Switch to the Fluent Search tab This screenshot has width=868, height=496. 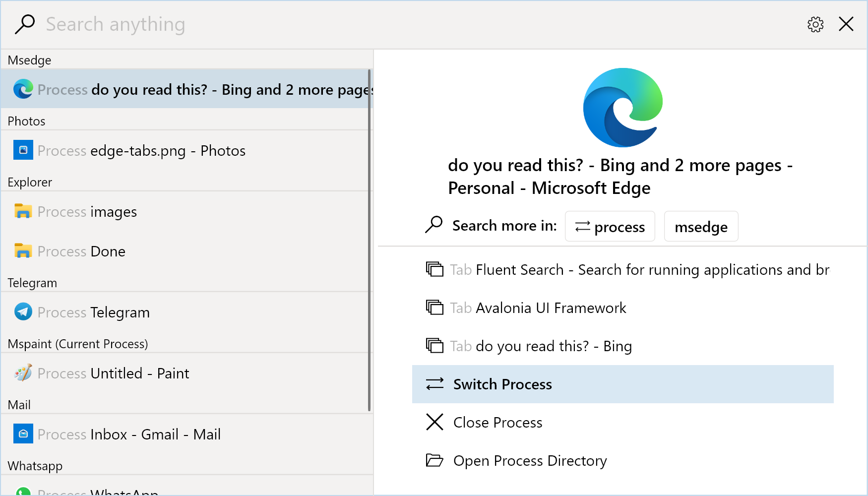[627, 270]
